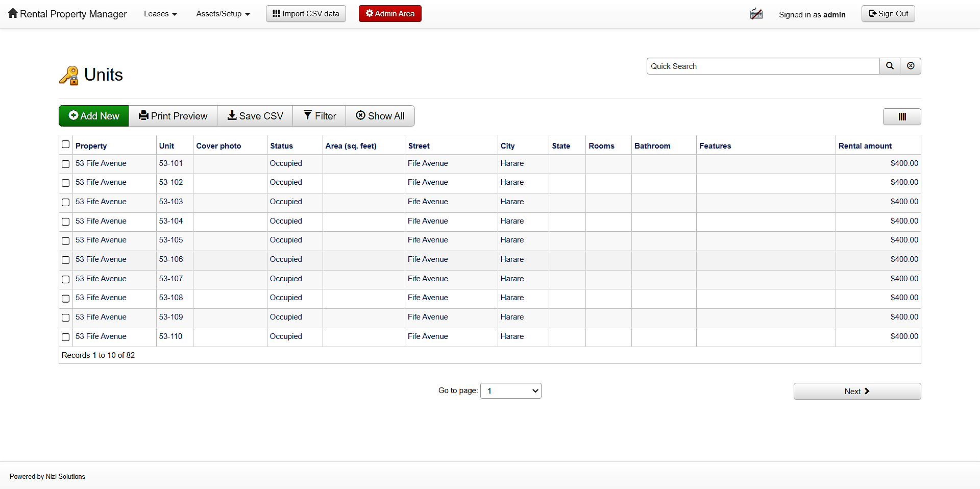980x489 pixels.
Task: Expand the Assets/Setup dropdown
Action: tap(223, 14)
